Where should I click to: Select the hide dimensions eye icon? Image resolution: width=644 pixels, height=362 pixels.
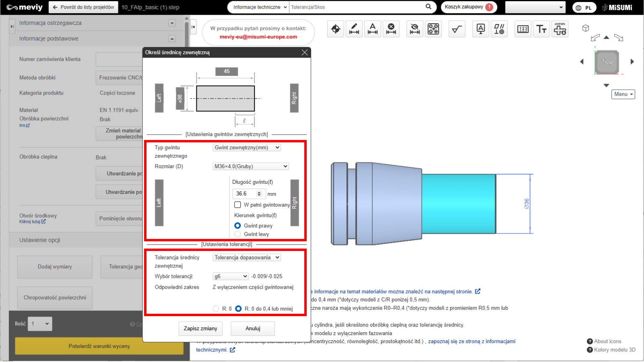coord(415,29)
